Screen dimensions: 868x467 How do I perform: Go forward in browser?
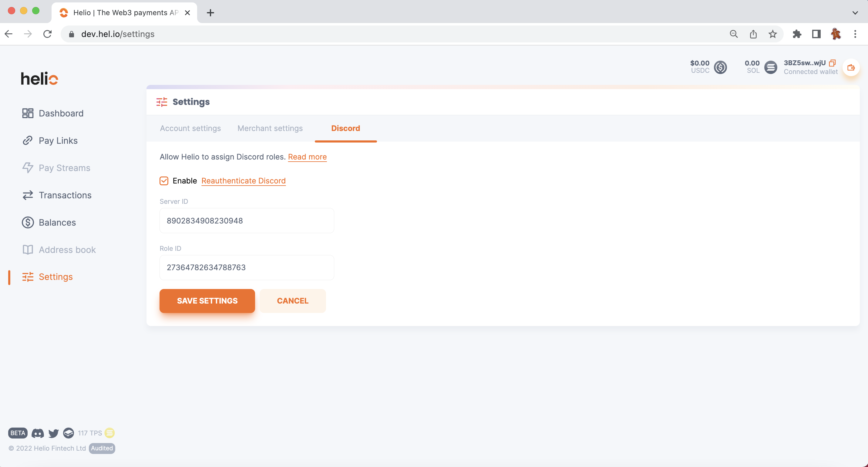point(28,34)
